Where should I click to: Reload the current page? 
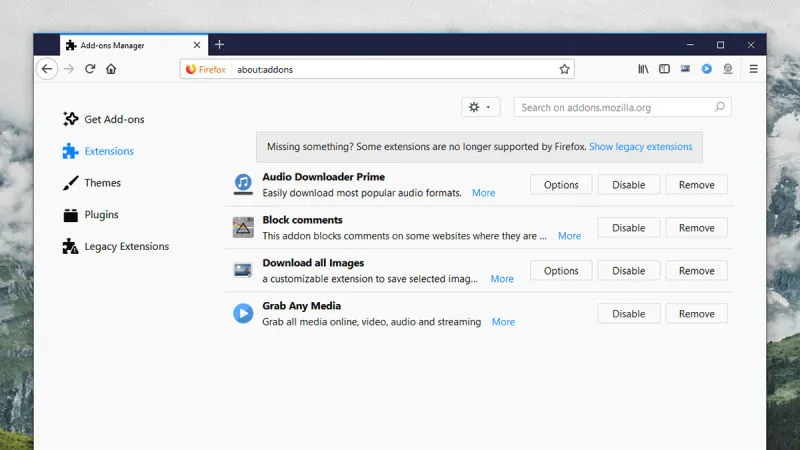click(90, 69)
